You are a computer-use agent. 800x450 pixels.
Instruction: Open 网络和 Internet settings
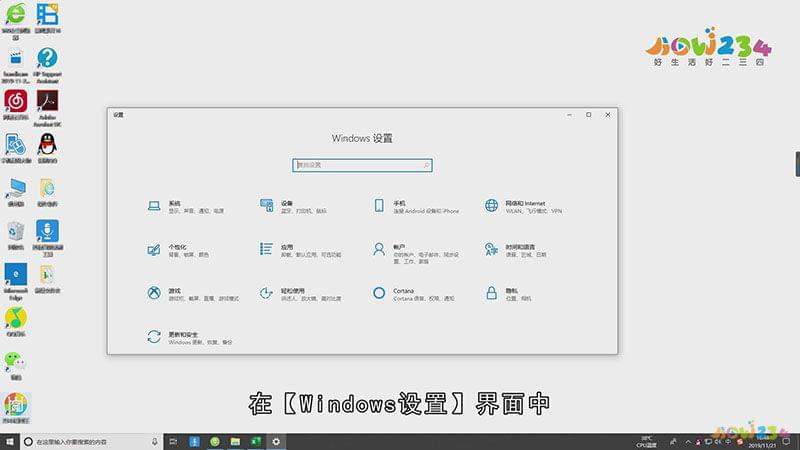click(x=523, y=206)
